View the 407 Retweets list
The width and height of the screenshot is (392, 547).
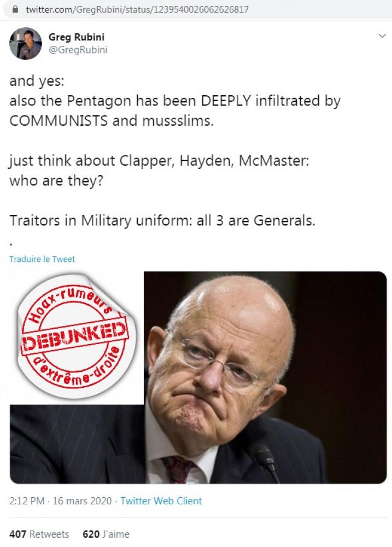[39, 534]
